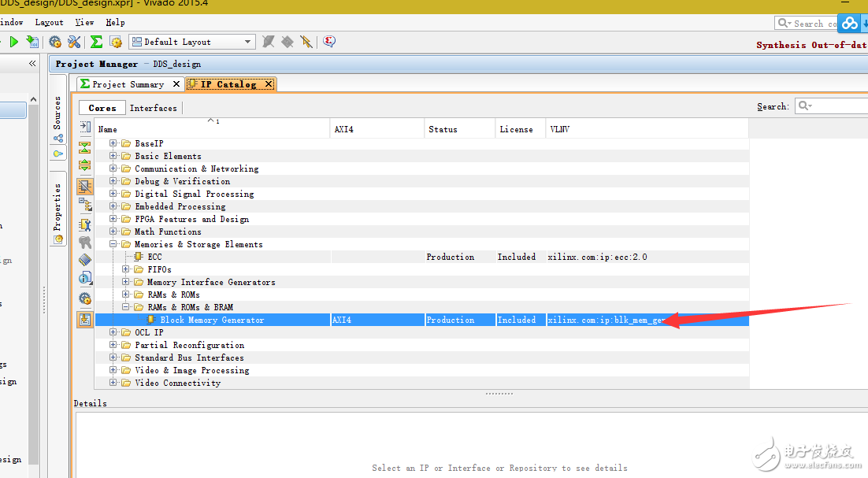Collapse the Memories & Storage Elements category

tap(113, 244)
